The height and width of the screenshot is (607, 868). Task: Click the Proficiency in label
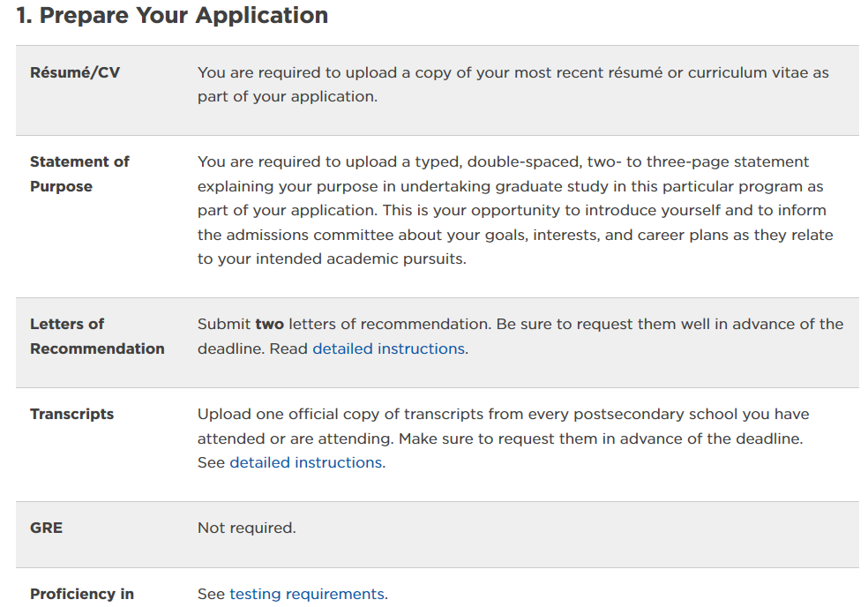[x=82, y=594]
